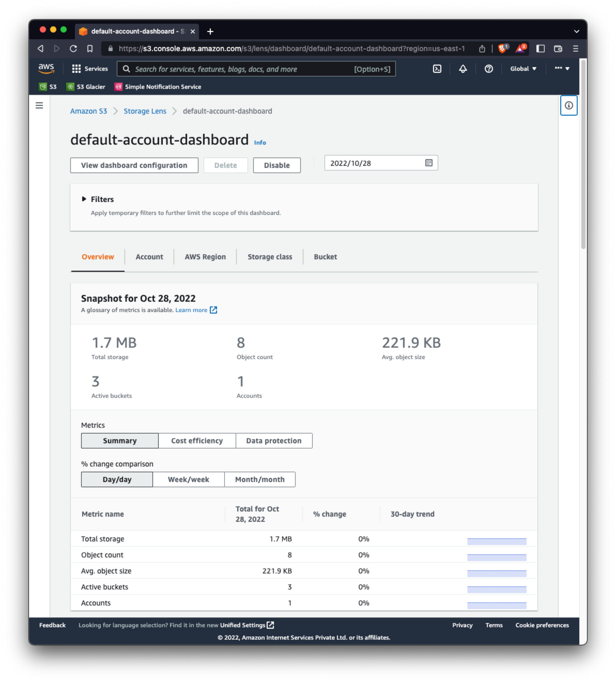Select Day/day change comparison

[x=117, y=479]
